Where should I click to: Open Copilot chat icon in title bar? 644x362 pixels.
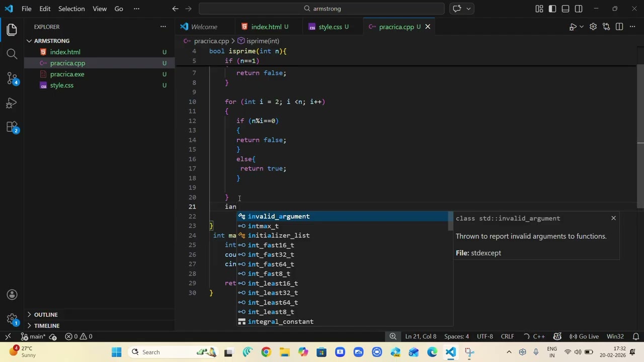457,9
